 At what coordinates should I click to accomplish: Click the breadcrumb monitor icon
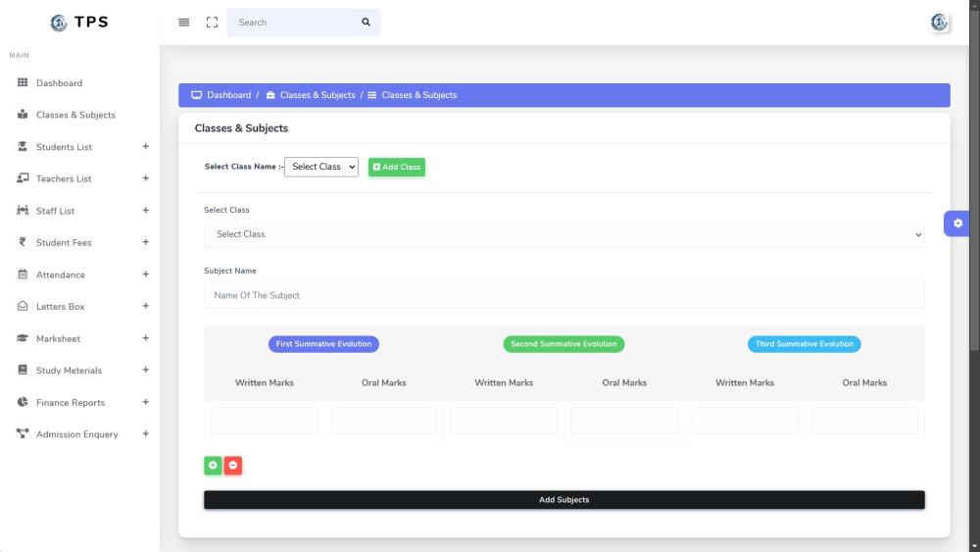[x=196, y=95]
